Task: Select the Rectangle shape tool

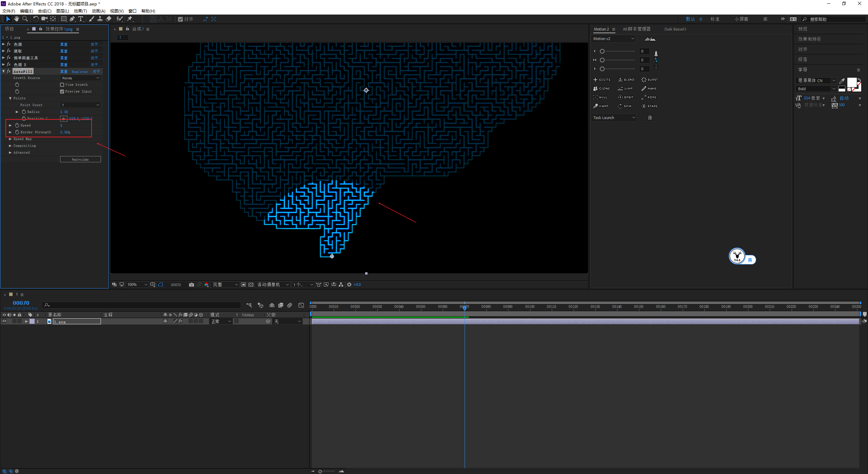Action: coord(63,19)
